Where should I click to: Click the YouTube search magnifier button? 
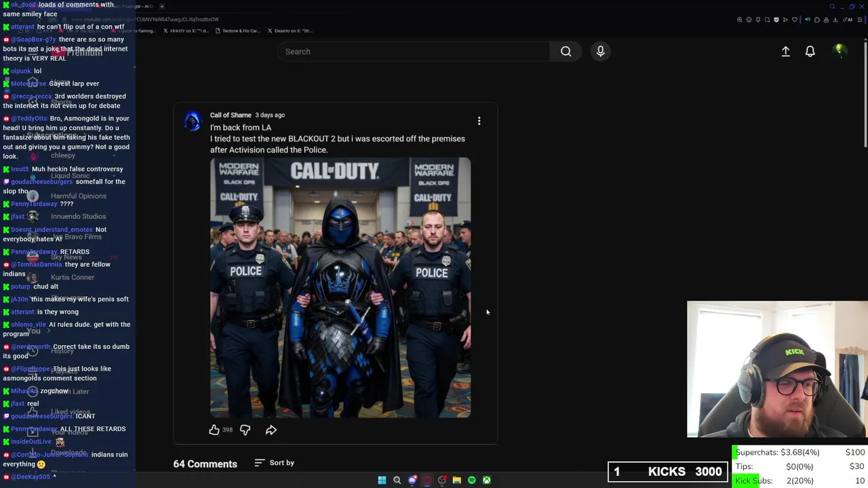pyautogui.click(x=566, y=52)
